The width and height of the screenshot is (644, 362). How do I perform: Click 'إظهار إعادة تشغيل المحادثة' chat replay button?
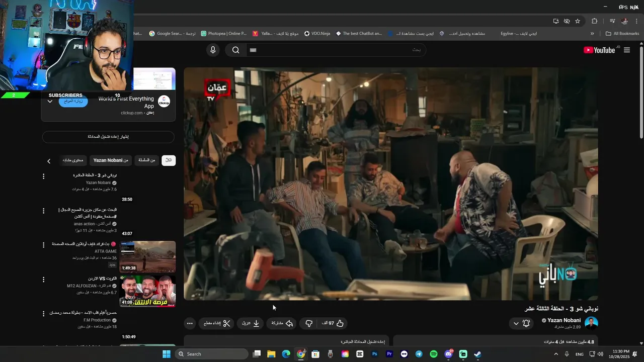pyautogui.click(x=108, y=137)
